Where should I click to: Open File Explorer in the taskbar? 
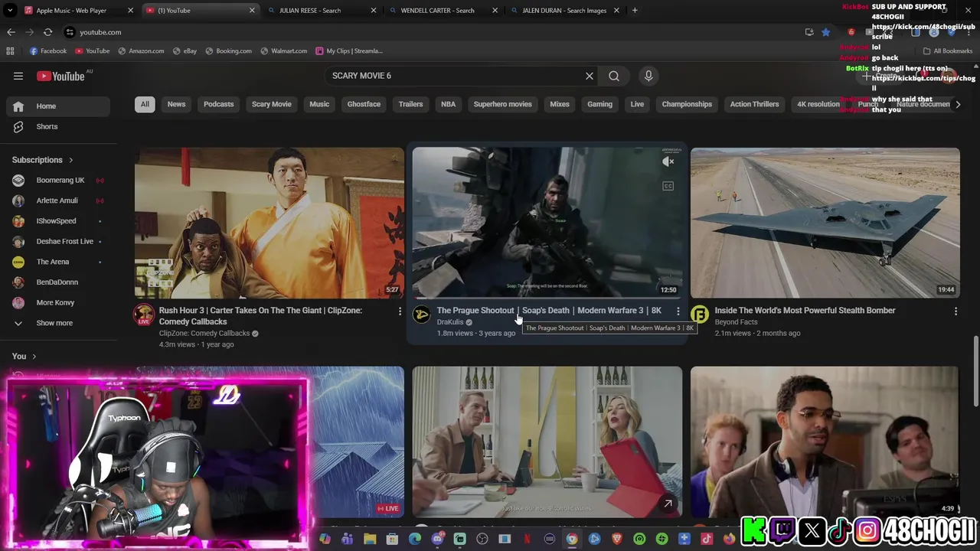(x=370, y=540)
